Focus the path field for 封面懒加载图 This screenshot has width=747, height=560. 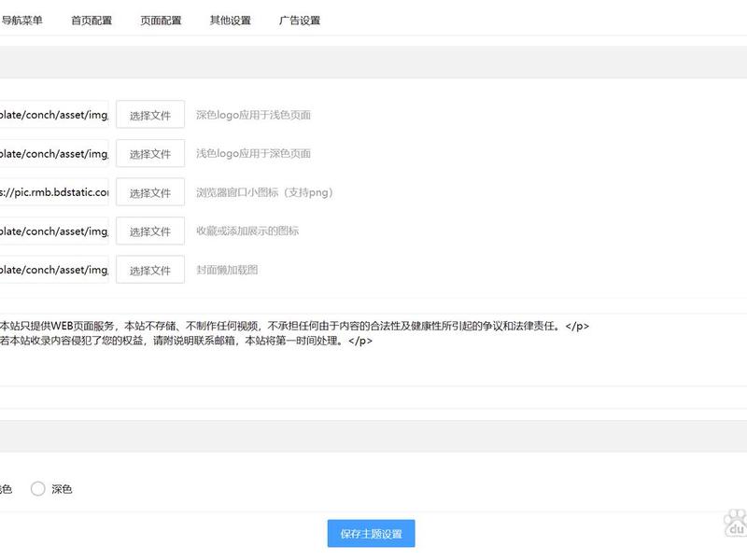coord(54,270)
